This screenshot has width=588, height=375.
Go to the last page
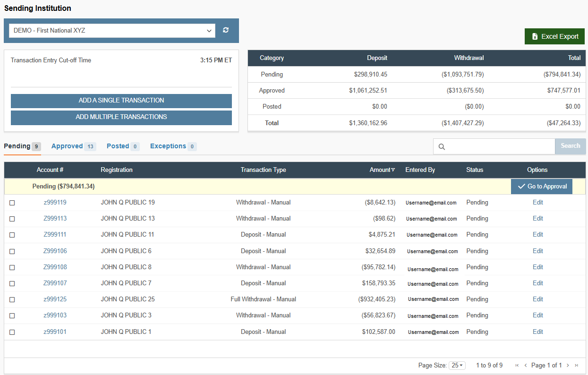pyautogui.click(x=576, y=365)
